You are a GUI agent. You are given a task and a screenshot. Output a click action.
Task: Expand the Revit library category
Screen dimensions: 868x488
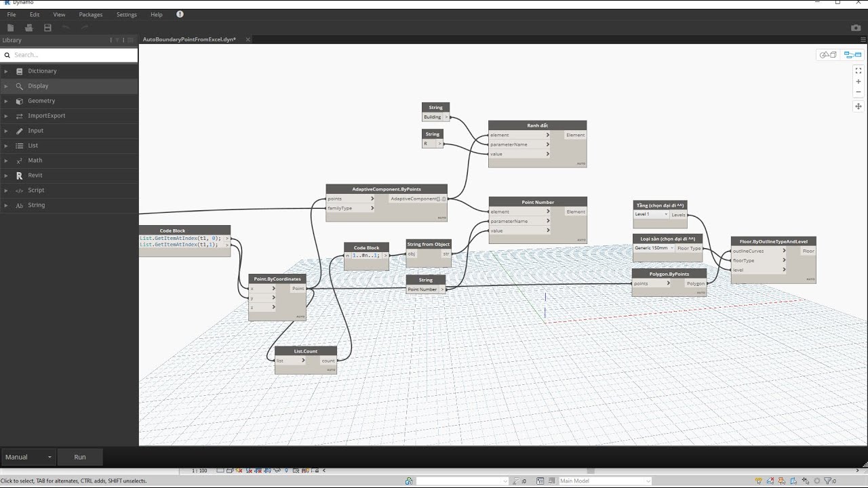point(6,176)
